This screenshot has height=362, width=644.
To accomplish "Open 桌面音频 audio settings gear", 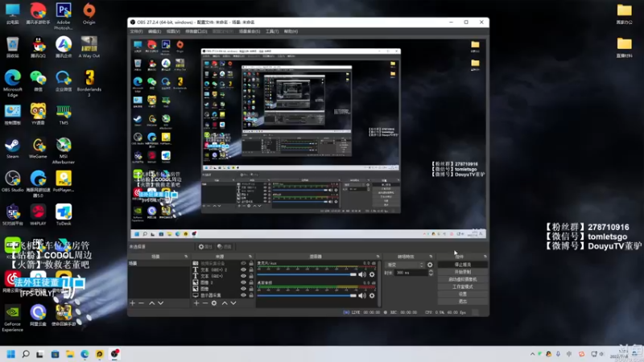I will click(372, 295).
